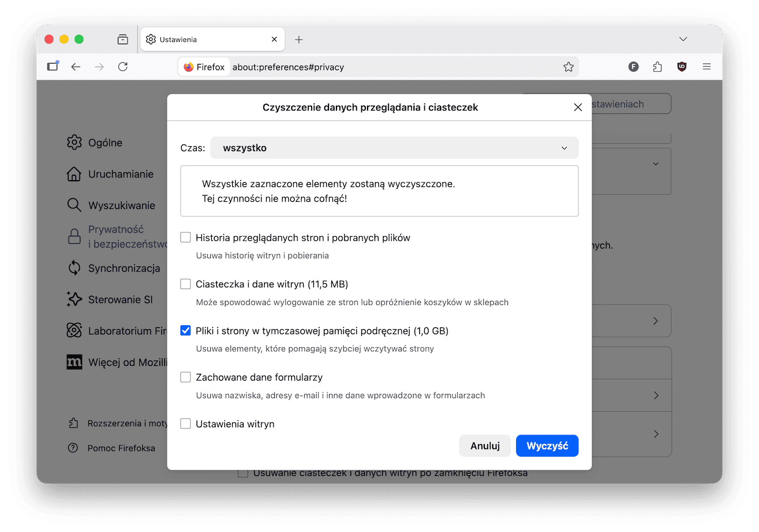Click the dialog title 'Czyszczenie danych przeglądania'
Image resolution: width=759 pixels, height=532 pixels.
(370, 107)
